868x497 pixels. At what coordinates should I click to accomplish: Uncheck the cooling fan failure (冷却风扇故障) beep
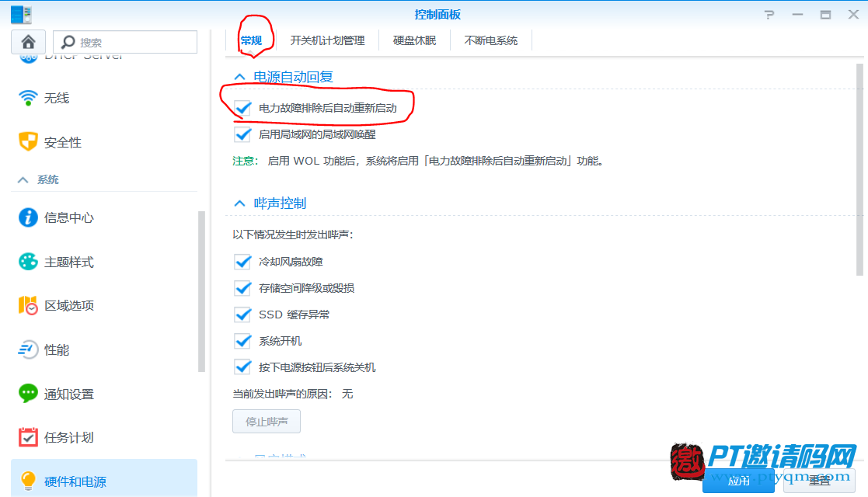(x=242, y=262)
